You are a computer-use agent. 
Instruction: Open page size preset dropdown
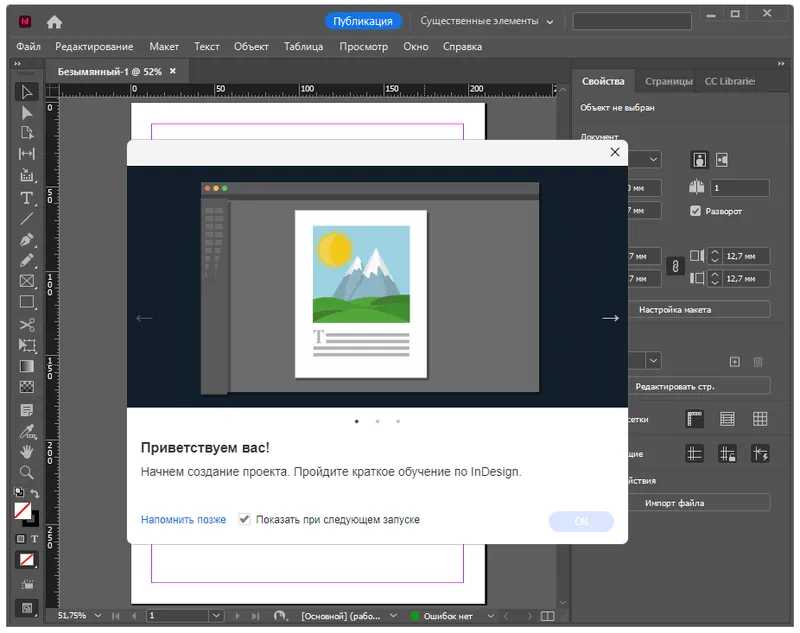(x=653, y=160)
